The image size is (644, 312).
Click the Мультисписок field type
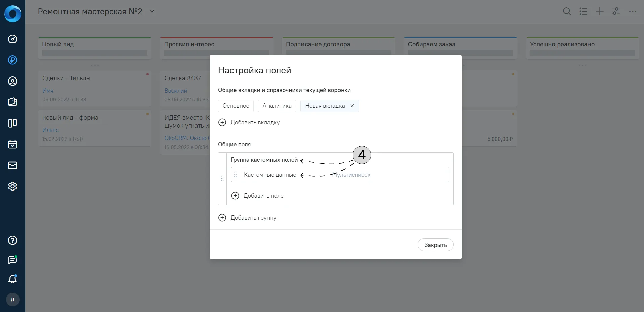pos(351,175)
